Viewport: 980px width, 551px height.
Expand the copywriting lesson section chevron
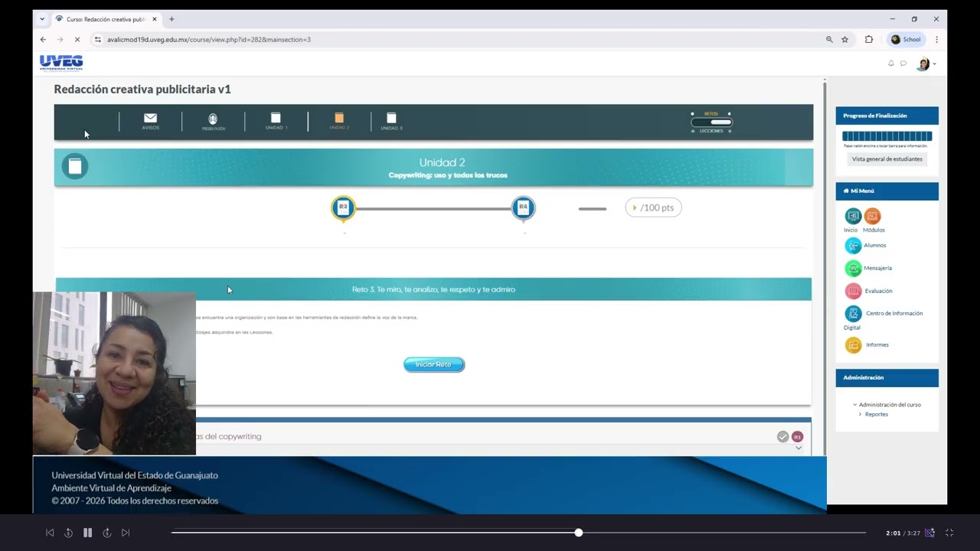pyautogui.click(x=799, y=448)
